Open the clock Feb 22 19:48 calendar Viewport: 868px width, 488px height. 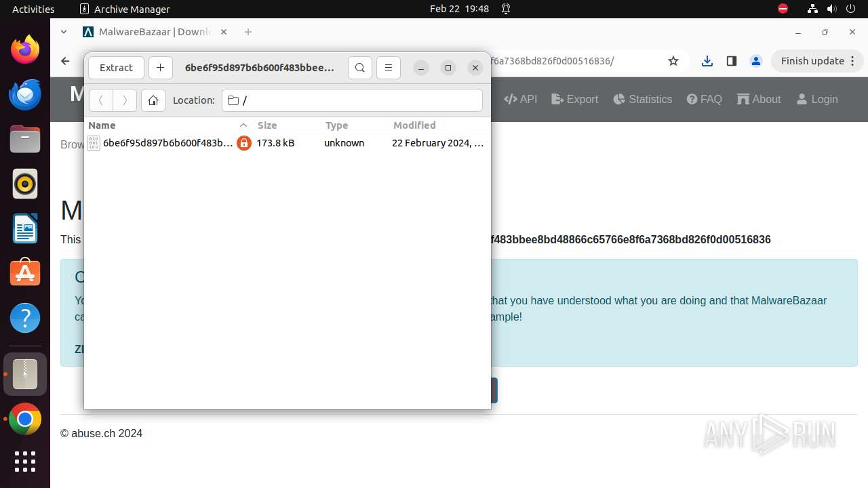tap(459, 9)
